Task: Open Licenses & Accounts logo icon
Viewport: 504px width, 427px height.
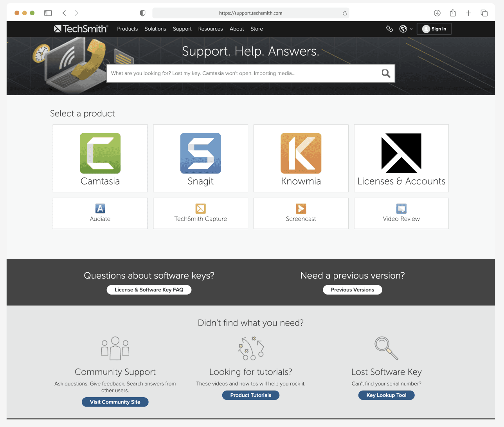Action: pos(401,153)
